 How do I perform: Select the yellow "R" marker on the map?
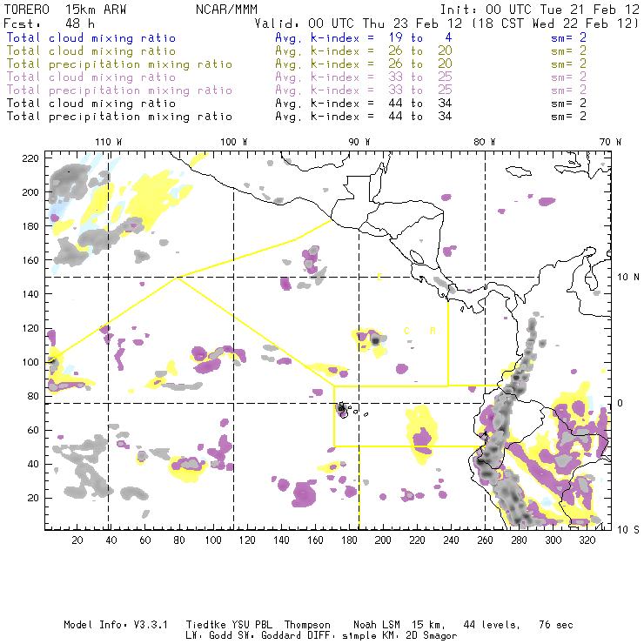(433, 331)
